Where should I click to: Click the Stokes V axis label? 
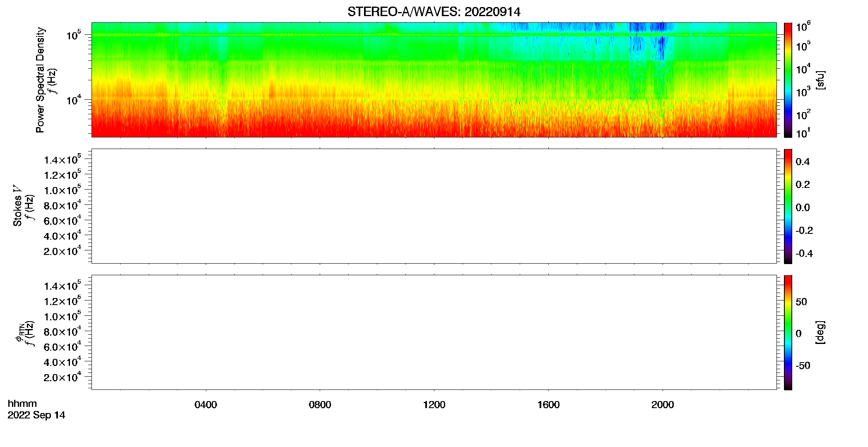[18, 206]
